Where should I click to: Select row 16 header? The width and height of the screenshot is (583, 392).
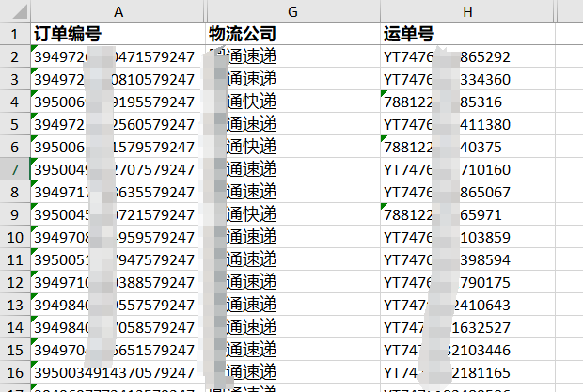tap(15, 372)
